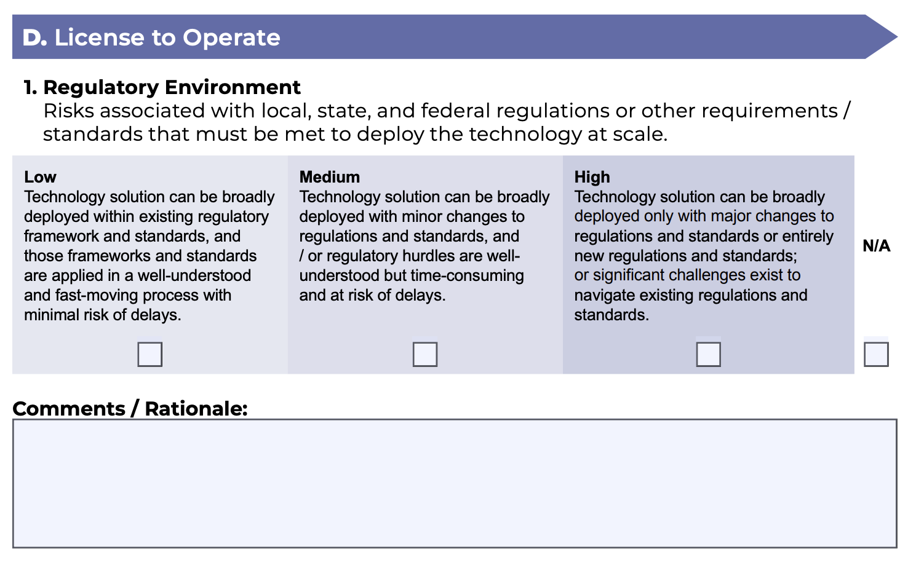924x568 pixels.
Task: Click the phrase "minimal risk of delays"
Action: point(102,315)
